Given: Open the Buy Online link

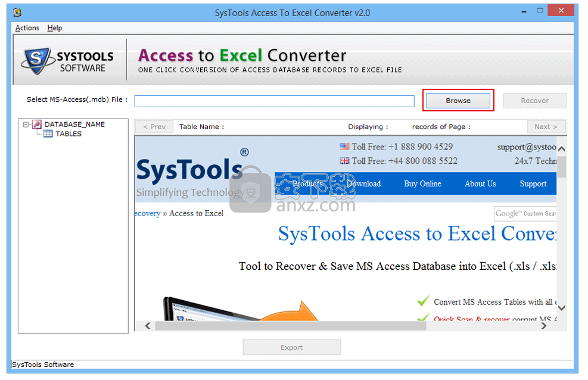Looking at the screenshot, I should (x=422, y=183).
